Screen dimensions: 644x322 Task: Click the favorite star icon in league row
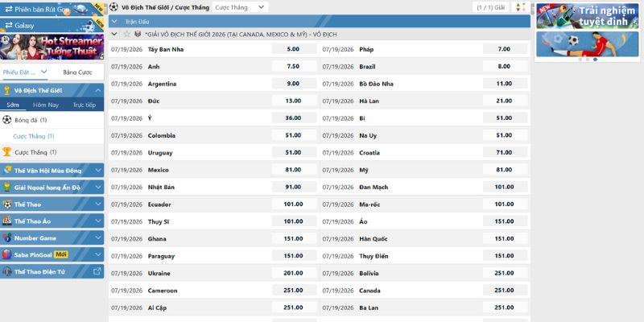[x=126, y=34]
